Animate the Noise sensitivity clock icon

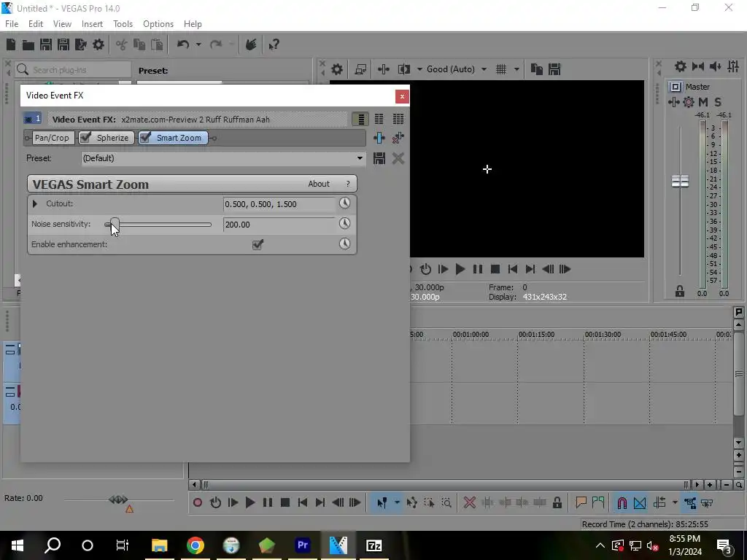(x=344, y=223)
